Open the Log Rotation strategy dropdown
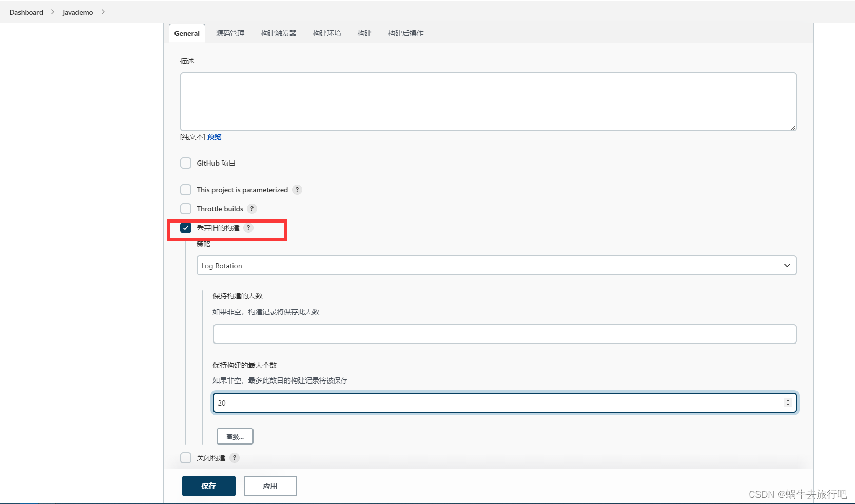 (496, 266)
